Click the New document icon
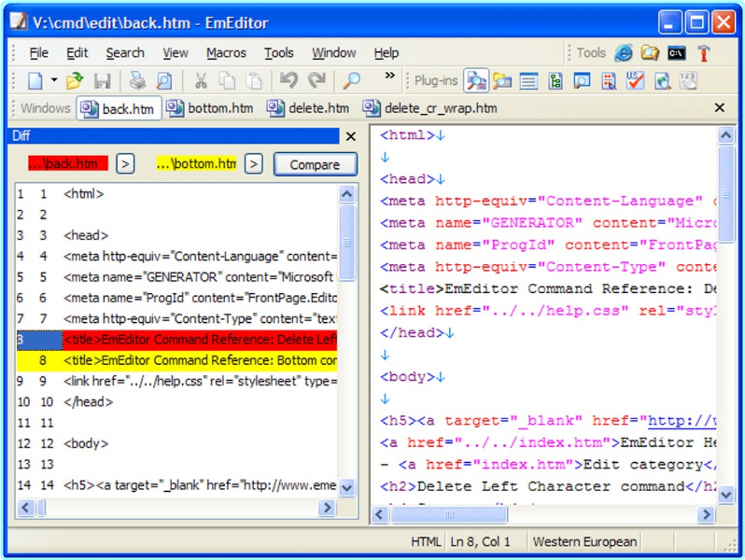745x560 pixels. click(35, 81)
